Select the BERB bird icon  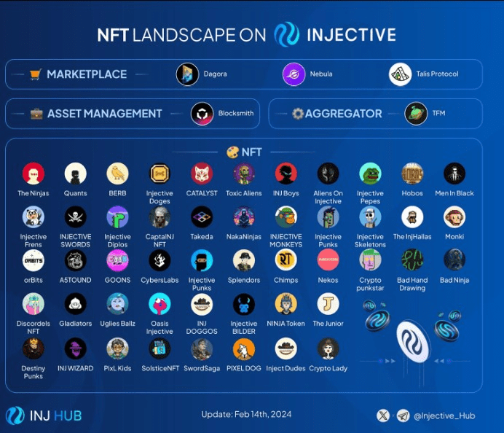pyautogui.click(x=118, y=173)
